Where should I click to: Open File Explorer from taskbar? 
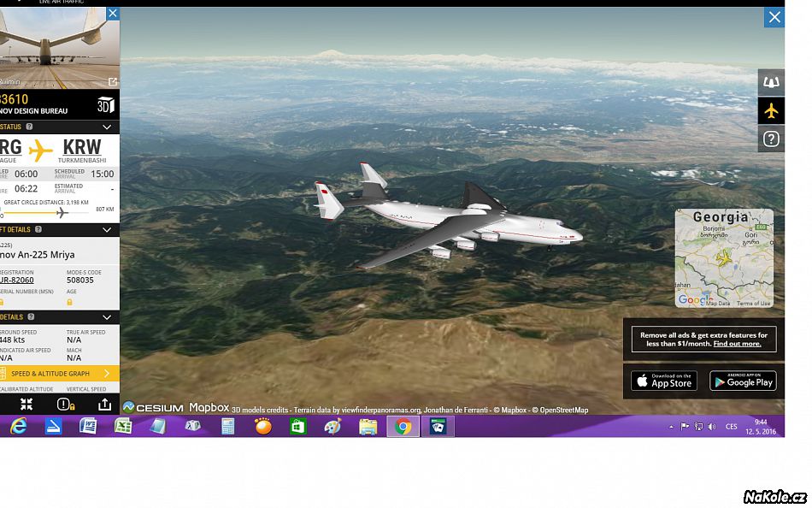pos(368,426)
